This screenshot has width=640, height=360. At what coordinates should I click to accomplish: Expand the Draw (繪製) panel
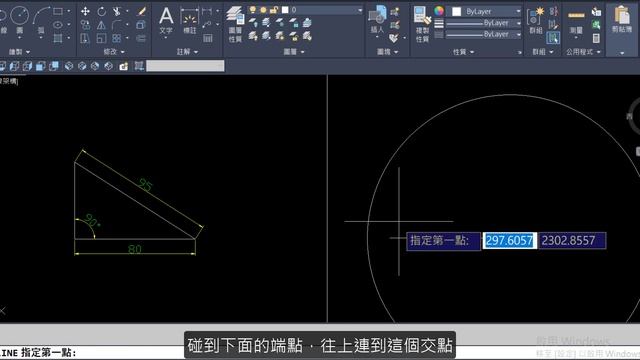point(20,52)
